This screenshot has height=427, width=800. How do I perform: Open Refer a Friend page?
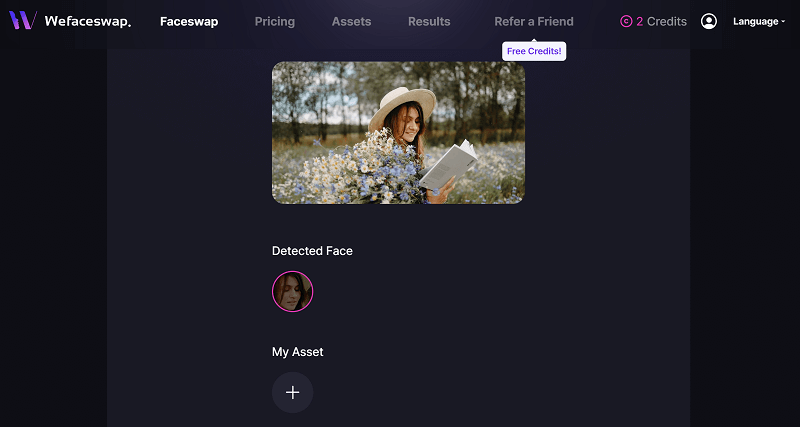click(534, 21)
